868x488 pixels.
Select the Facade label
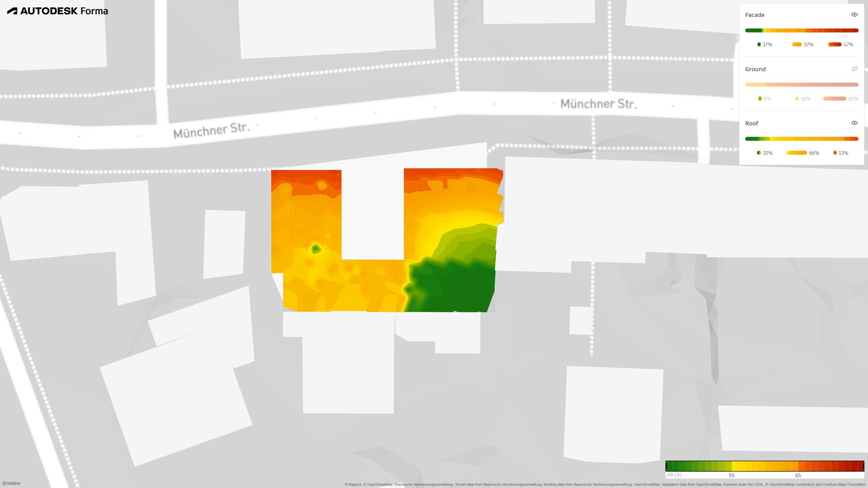[755, 15]
